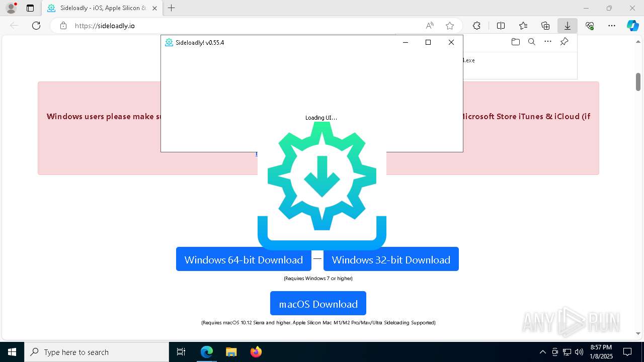Image resolution: width=644 pixels, height=362 pixels.
Task: Click the taskbar search box
Action: click(97, 352)
